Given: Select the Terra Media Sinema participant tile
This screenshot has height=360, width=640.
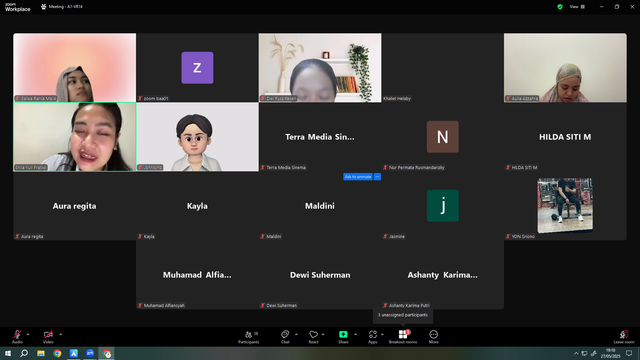Looking at the screenshot, I should click(320, 137).
